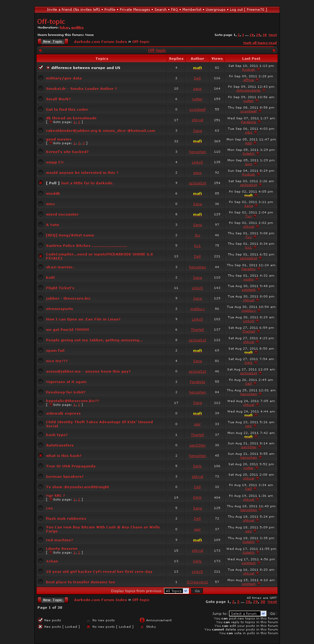Open the Memberlist from the top menu
This screenshot has height=644, width=314.
(x=192, y=10)
